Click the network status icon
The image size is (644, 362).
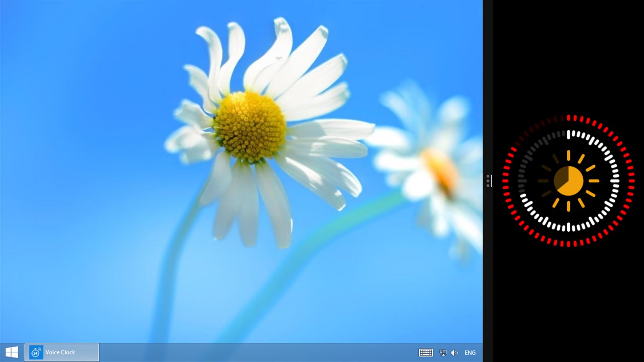[x=442, y=352]
